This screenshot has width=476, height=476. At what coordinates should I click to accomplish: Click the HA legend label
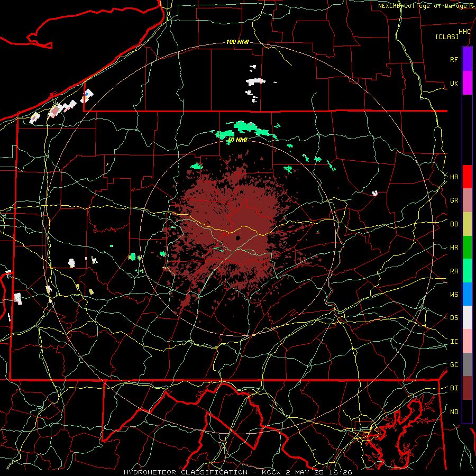pyautogui.click(x=454, y=177)
